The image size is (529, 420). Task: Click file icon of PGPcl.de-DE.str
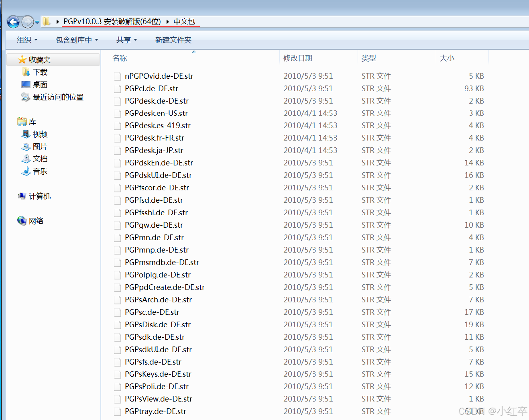coord(117,89)
